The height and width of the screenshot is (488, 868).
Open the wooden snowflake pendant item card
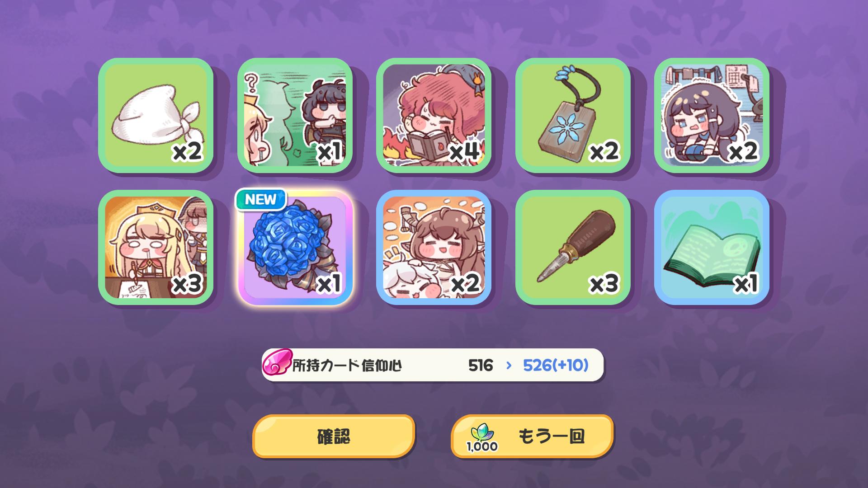pos(573,115)
